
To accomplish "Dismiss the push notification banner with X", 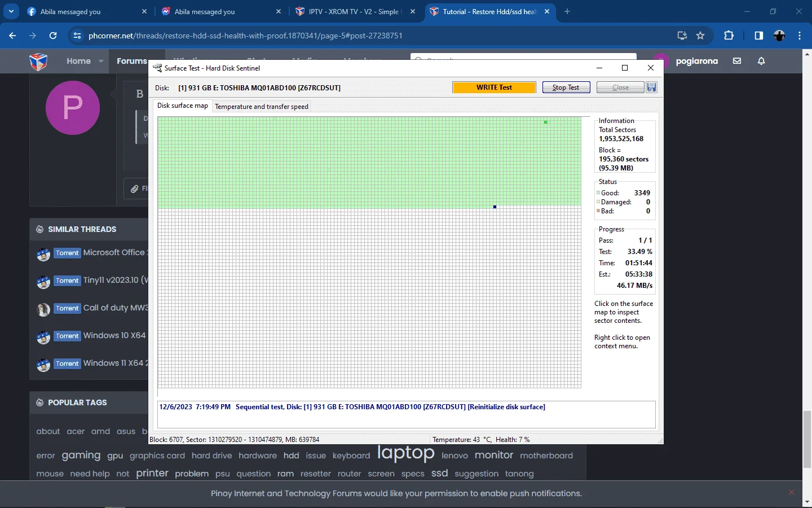I will (x=792, y=492).
